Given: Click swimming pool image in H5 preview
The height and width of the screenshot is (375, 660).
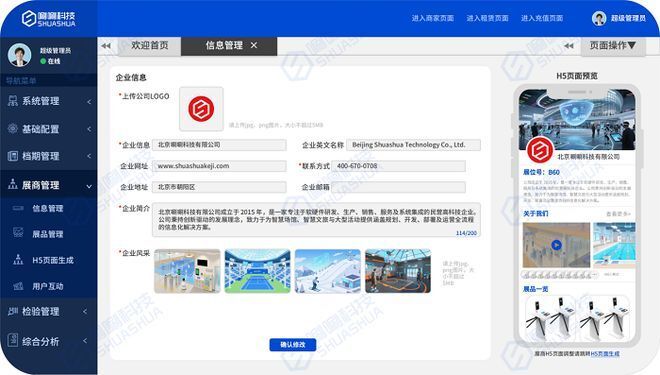Looking at the screenshot, I should point(614,245).
